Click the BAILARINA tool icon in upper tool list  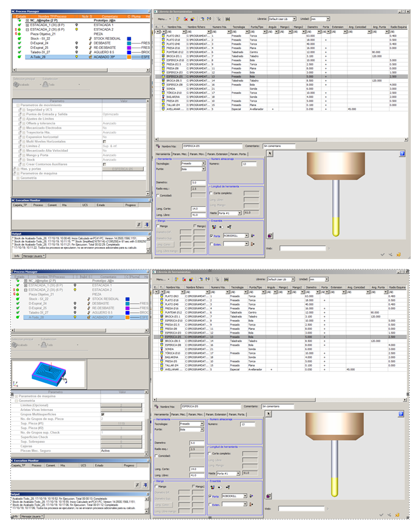pyautogui.click(x=163, y=97)
